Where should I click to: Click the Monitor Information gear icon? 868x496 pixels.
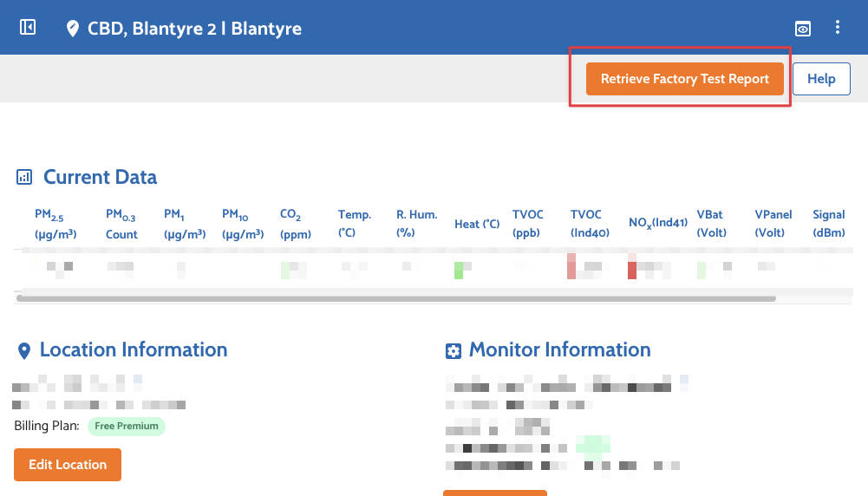tap(453, 351)
